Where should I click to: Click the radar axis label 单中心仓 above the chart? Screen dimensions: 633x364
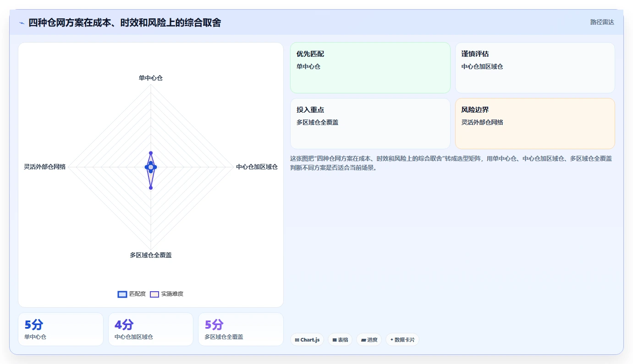151,78
